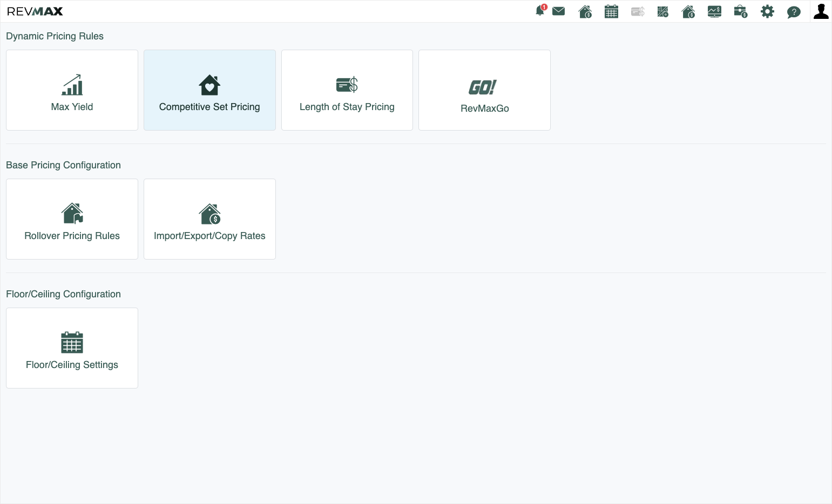The width and height of the screenshot is (832, 504).
Task: Open the help question bubble icon
Action: (x=794, y=12)
